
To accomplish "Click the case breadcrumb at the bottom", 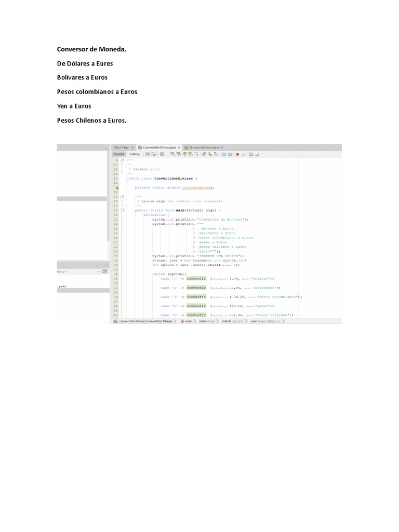I will (x=265, y=321).
